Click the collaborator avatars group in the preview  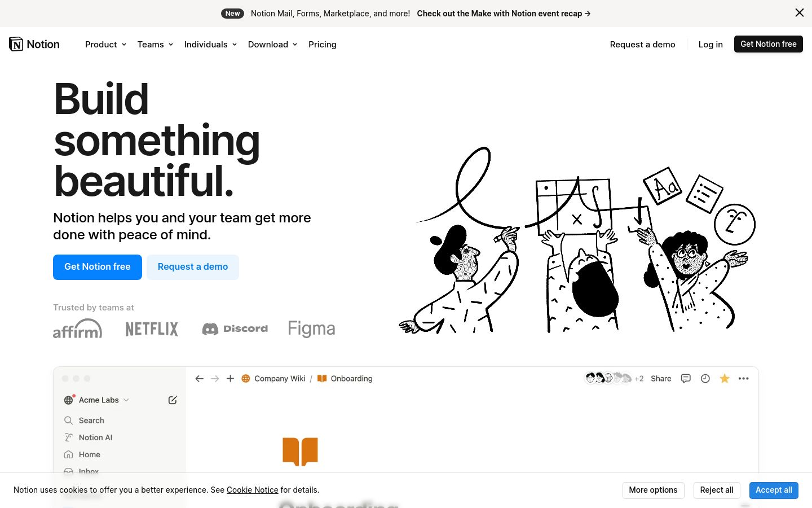[608, 378]
